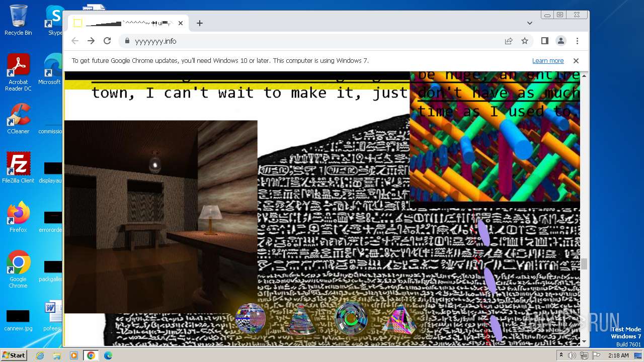Image resolution: width=644 pixels, height=362 pixels.
Task: Click the scrollbar up arrow
Action: [584, 75]
